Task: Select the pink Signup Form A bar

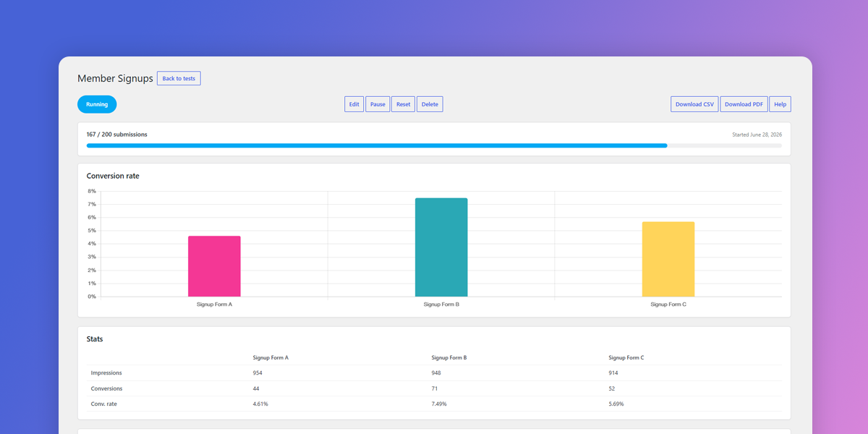Action: [214, 266]
